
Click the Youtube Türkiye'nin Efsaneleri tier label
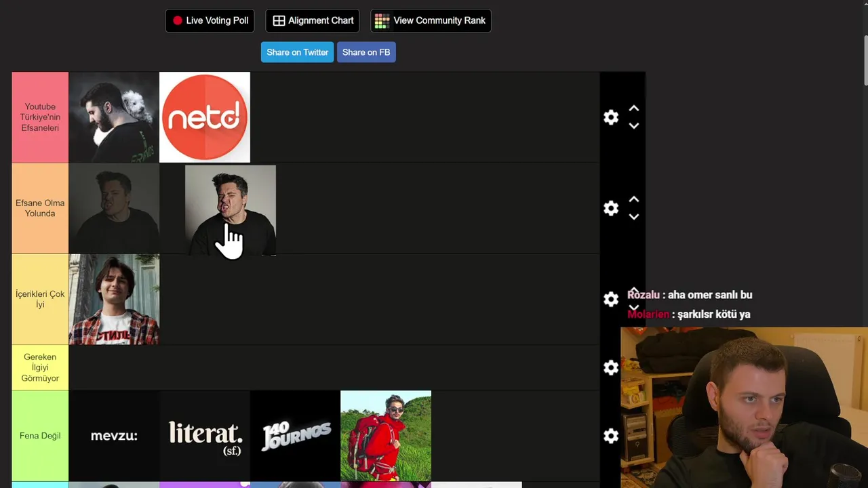[40, 117]
